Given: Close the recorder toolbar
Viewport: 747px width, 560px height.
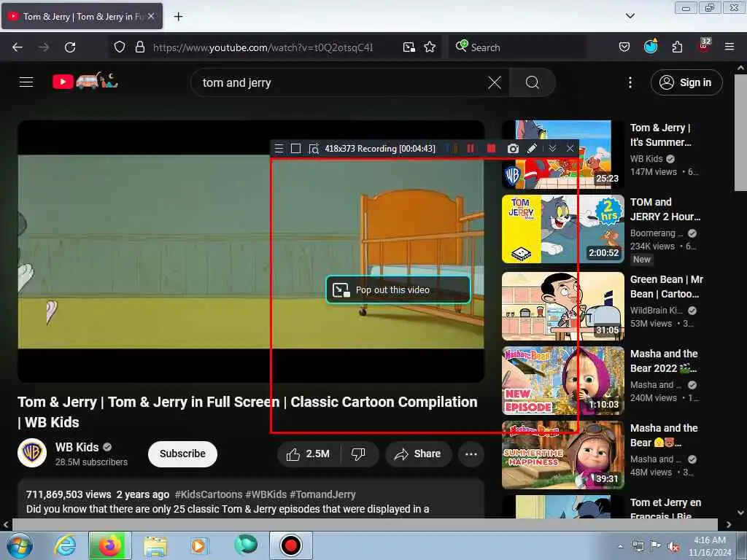Looking at the screenshot, I should (570, 149).
